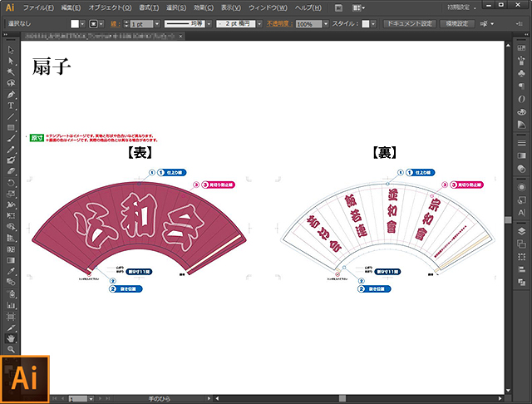532x404 pixels.
Task: Open the Layers panel icon
Action: coord(521,231)
